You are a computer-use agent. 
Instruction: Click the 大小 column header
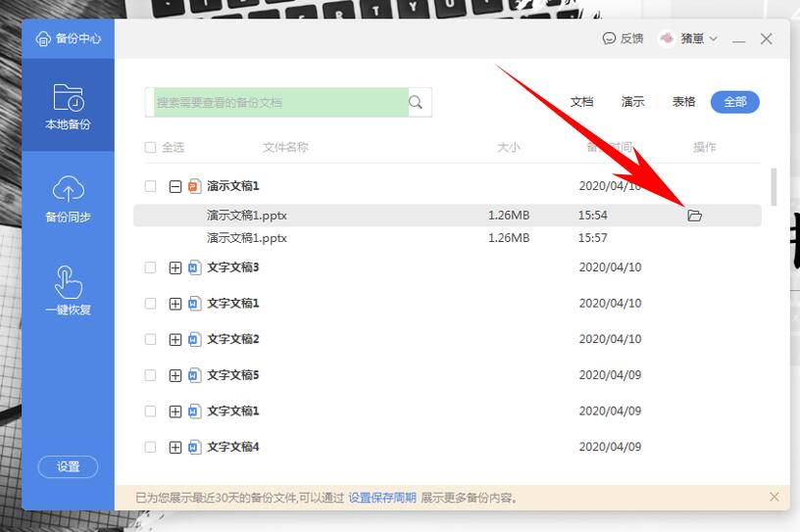[x=509, y=147]
